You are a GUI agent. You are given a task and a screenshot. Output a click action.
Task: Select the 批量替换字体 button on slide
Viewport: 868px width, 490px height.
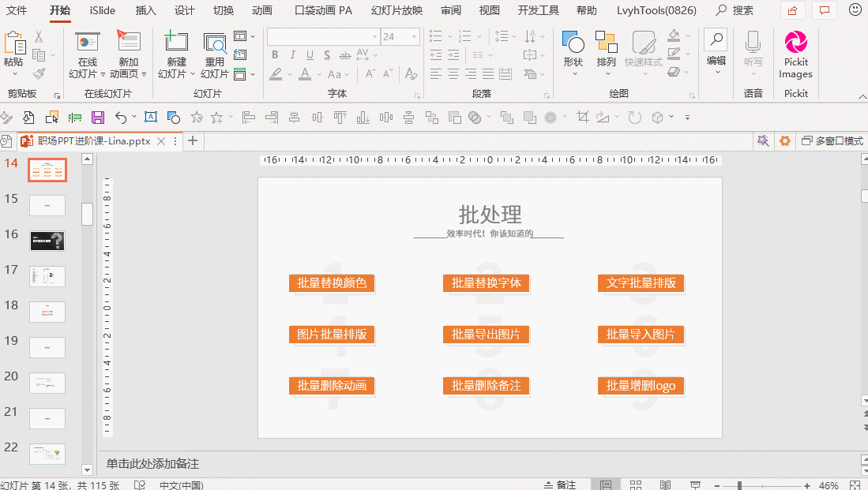click(486, 282)
